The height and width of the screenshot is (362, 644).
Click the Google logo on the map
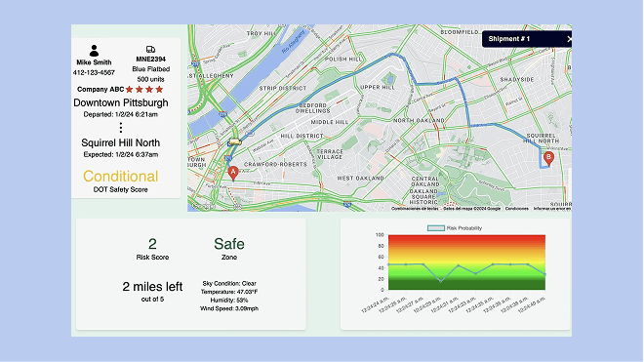[202, 207]
